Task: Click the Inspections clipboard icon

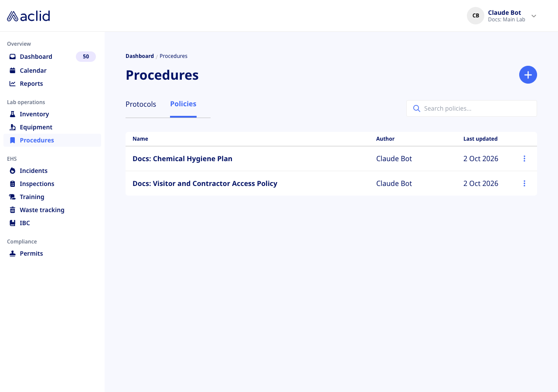Action: click(x=13, y=184)
